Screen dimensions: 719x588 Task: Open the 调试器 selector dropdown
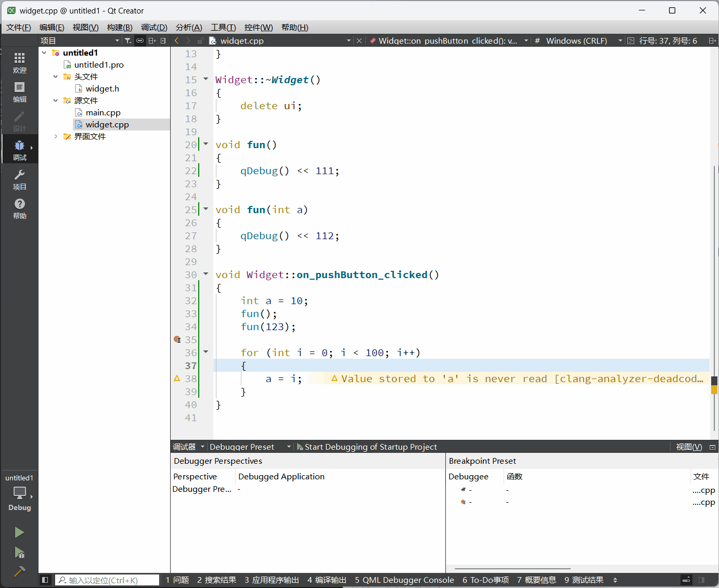pos(189,447)
